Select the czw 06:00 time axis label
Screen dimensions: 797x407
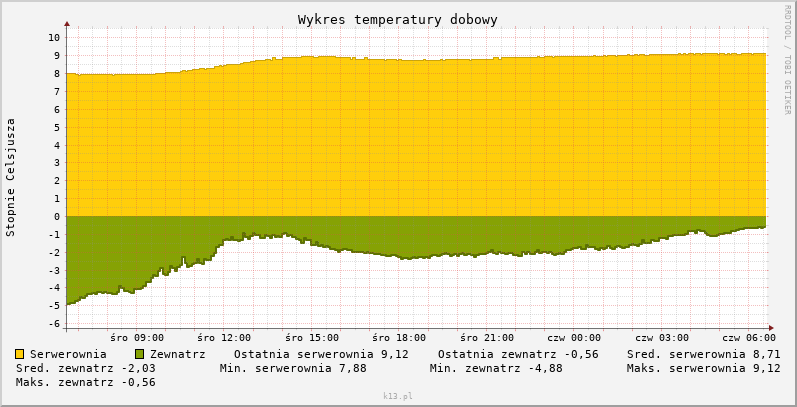click(x=748, y=338)
